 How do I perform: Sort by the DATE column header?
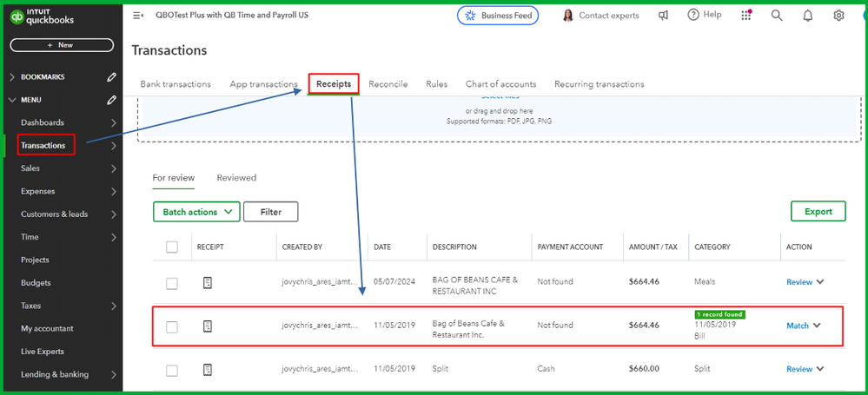(382, 247)
